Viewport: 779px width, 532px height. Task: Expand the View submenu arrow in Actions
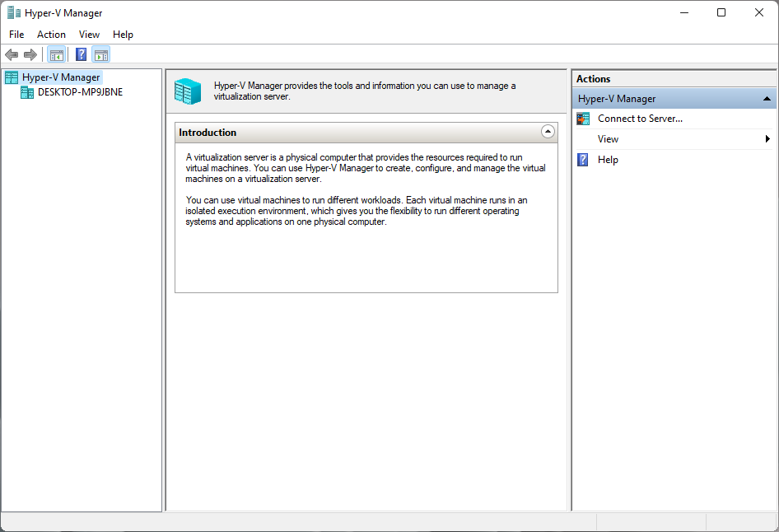click(x=767, y=139)
